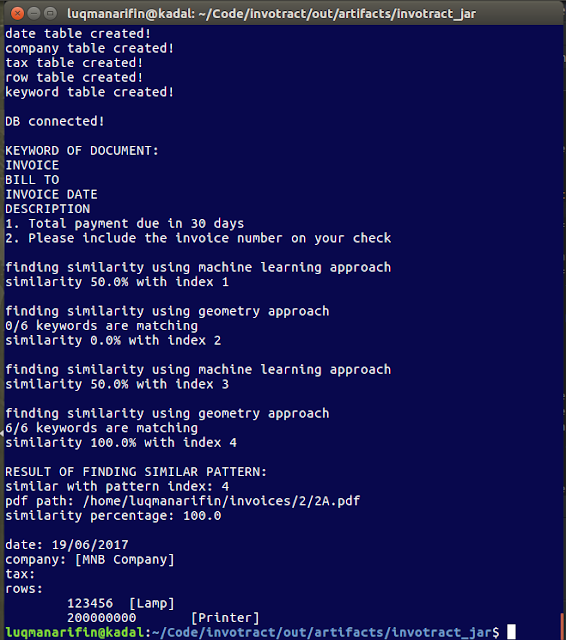This screenshot has width=566, height=640.
Task: Click the 'INVOICE DATE' keyword line
Action: point(51,194)
